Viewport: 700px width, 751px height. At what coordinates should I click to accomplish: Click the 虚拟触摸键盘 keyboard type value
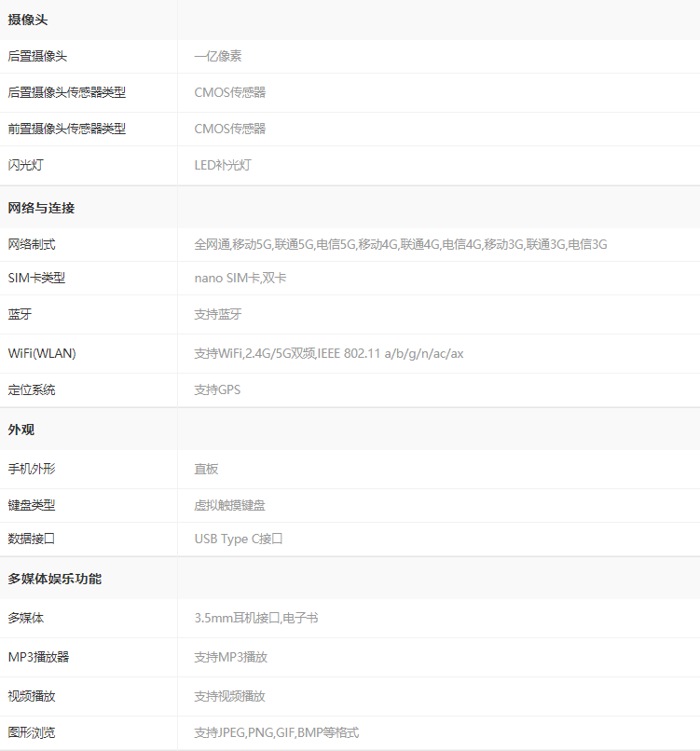[229, 505]
